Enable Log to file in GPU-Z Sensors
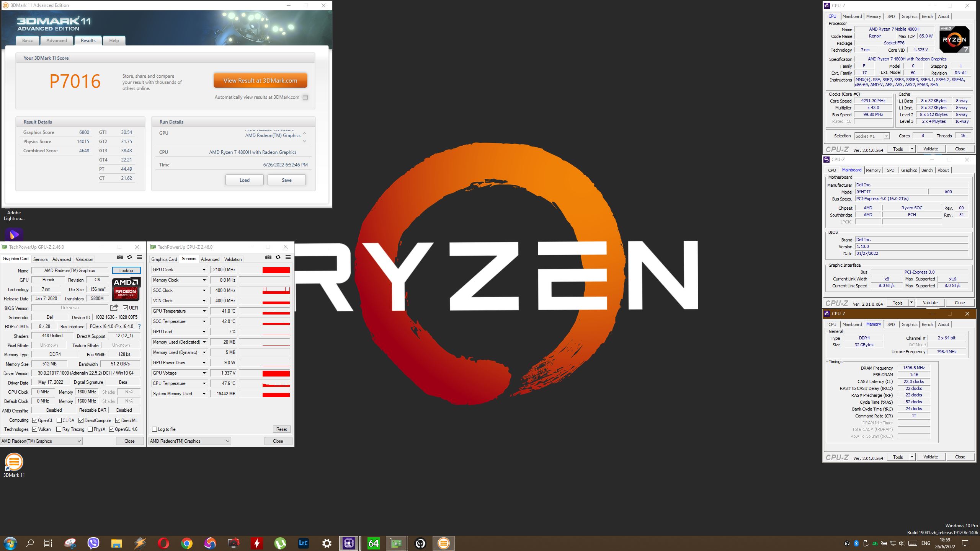980x551 pixels. 155,429
